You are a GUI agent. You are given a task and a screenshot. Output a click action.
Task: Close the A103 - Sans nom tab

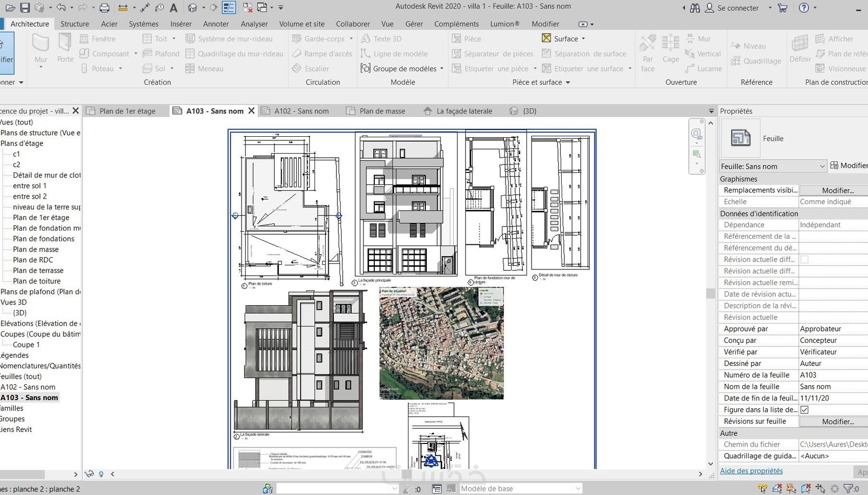251,111
